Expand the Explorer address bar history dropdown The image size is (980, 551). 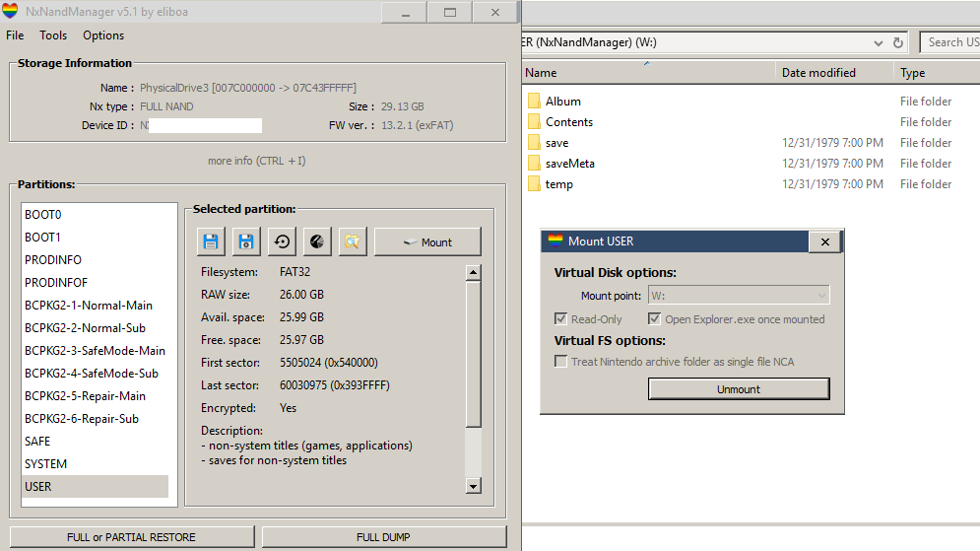pos(879,42)
